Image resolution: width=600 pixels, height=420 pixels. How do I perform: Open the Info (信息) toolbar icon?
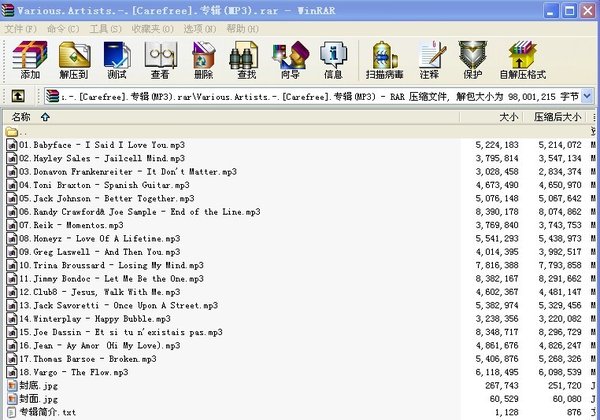tap(333, 60)
